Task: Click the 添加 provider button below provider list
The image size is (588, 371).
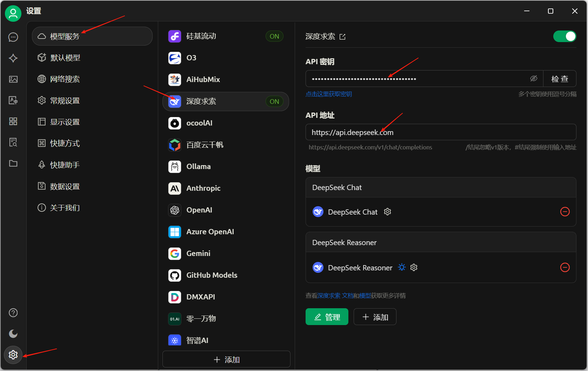Action: tap(226, 359)
